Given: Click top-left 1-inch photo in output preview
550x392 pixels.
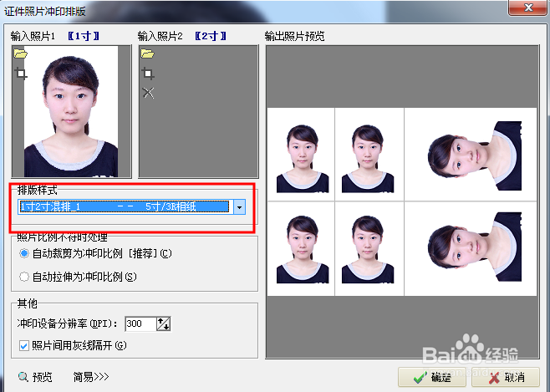Looking at the screenshot, I should 303,159.
